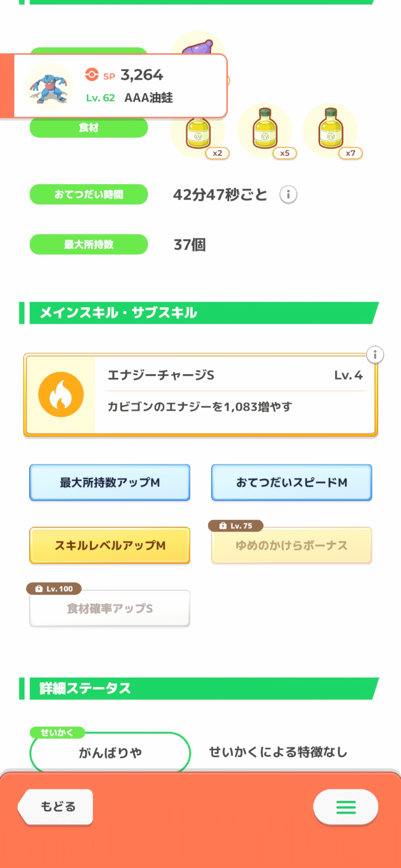This screenshot has width=401, height=868.
Task: Select 最大所持数アップM sub skill
Action: point(110,482)
